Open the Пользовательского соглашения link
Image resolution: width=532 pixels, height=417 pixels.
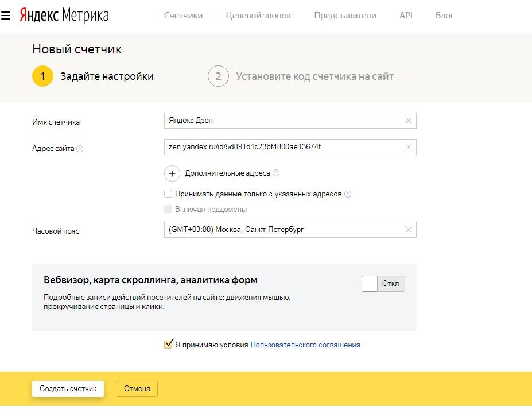pyautogui.click(x=305, y=345)
